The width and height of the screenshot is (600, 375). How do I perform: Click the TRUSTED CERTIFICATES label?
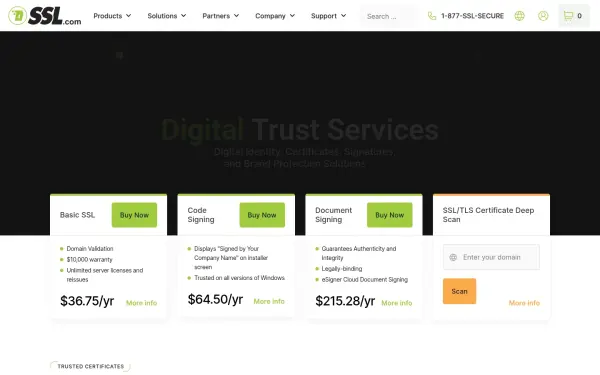(91, 366)
